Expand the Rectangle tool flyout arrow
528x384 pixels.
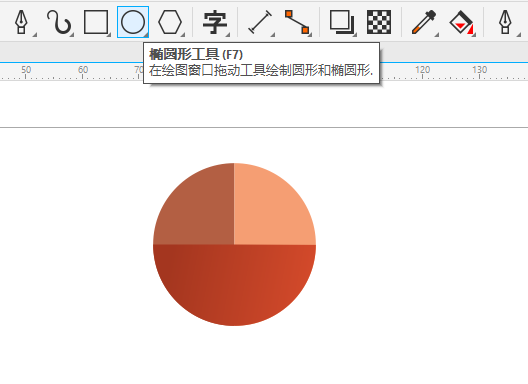pyautogui.click(x=108, y=34)
